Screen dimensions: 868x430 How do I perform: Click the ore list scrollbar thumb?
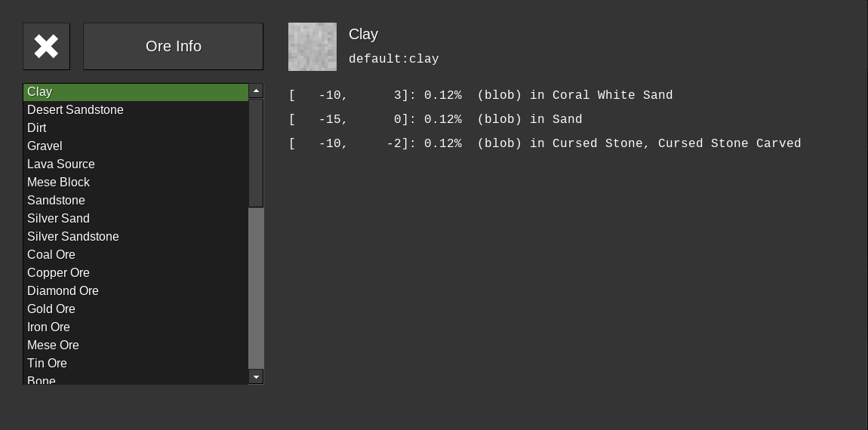click(x=256, y=152)
